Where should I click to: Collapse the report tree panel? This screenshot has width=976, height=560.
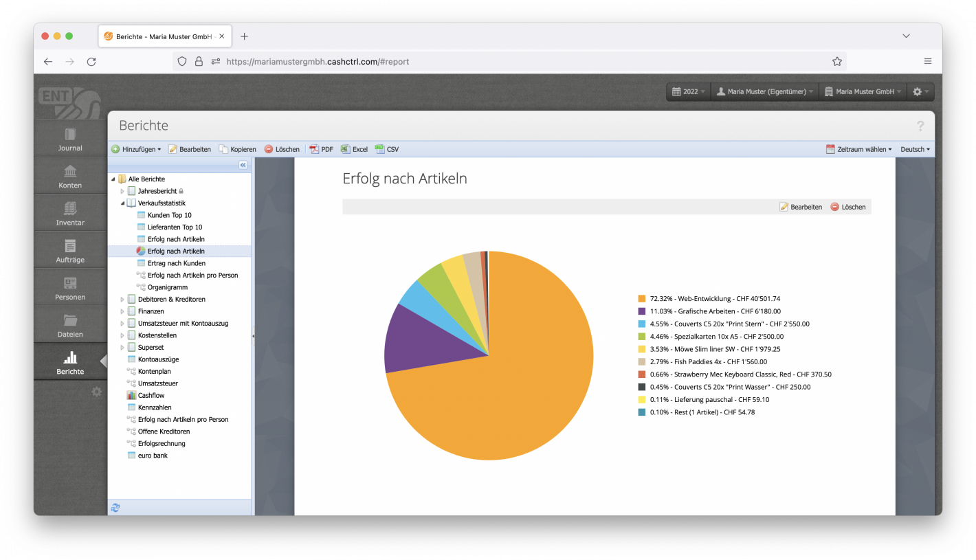(x=243, y=165)
